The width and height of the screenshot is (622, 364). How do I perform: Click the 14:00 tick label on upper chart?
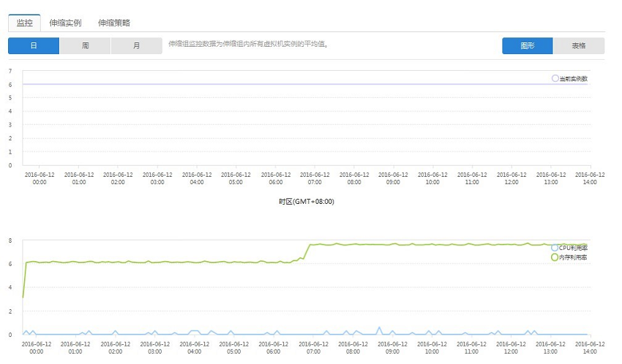tap(590, 178)
